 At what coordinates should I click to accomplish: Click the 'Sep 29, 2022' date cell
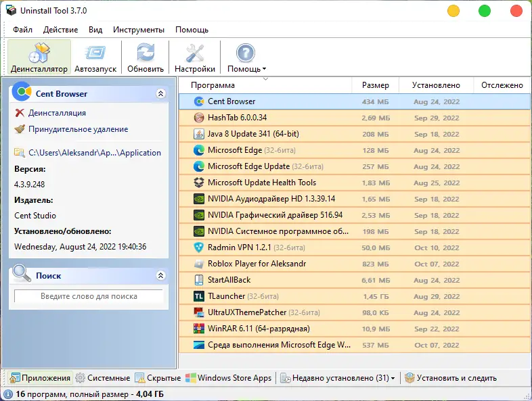437,118
